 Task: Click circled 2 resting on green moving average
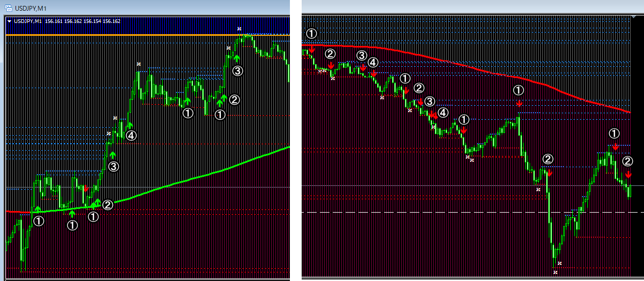(108, 205)
